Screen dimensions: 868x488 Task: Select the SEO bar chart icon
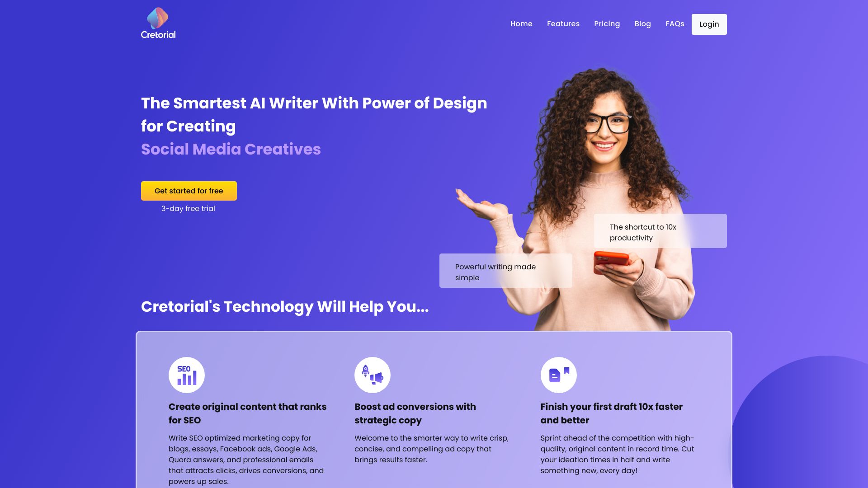[187, 375]
